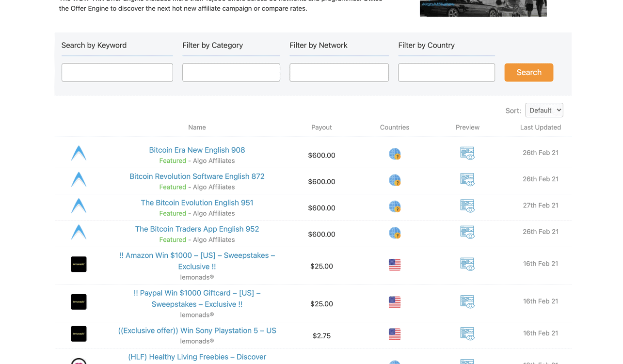Open Win Sony Playstation 5 – US link
This screenshot has height=364, width=623.
pyautogui.click(x=197, y=331)
